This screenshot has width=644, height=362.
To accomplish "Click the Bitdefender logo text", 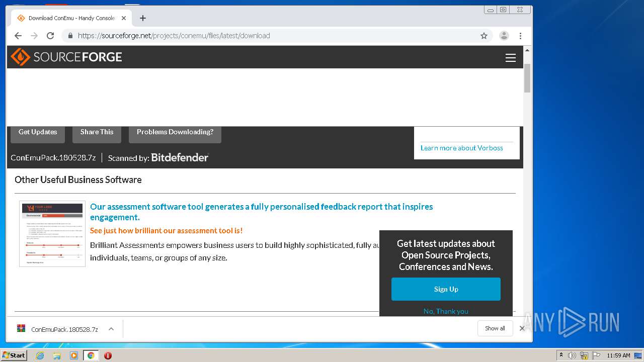I will (x=180, y=157).
